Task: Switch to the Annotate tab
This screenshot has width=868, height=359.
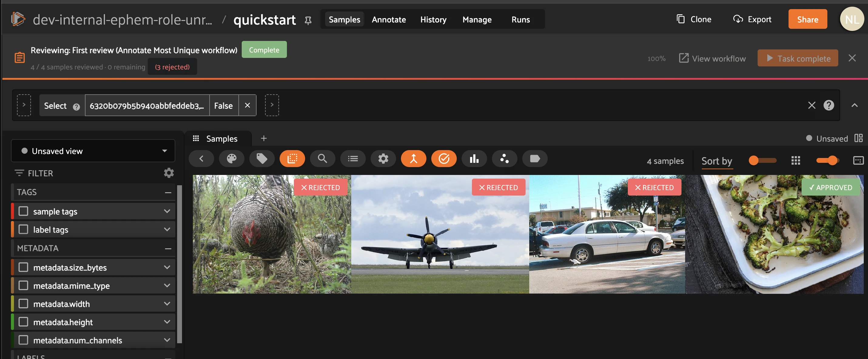Action: (x=389, y=19)
